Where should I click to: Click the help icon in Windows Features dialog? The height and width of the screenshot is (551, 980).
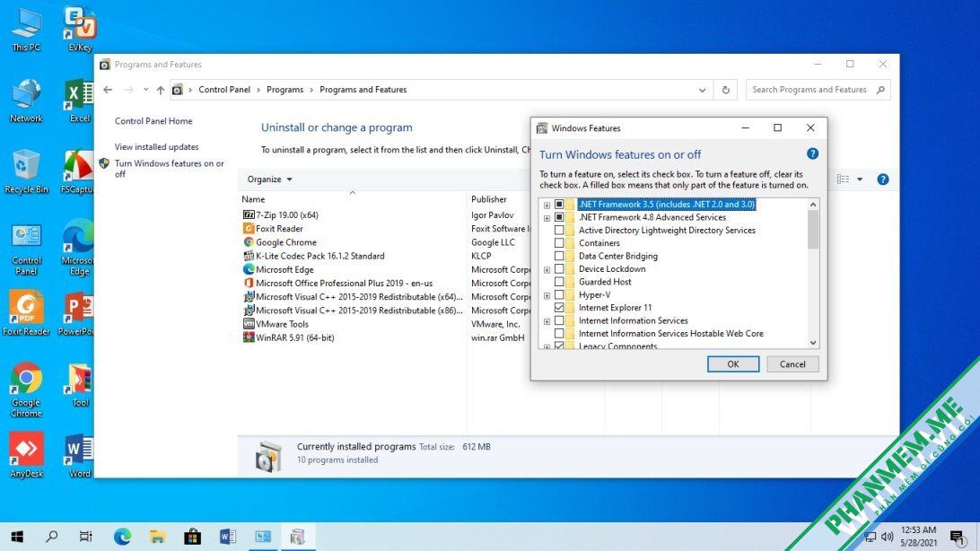[x=812, y=153]
